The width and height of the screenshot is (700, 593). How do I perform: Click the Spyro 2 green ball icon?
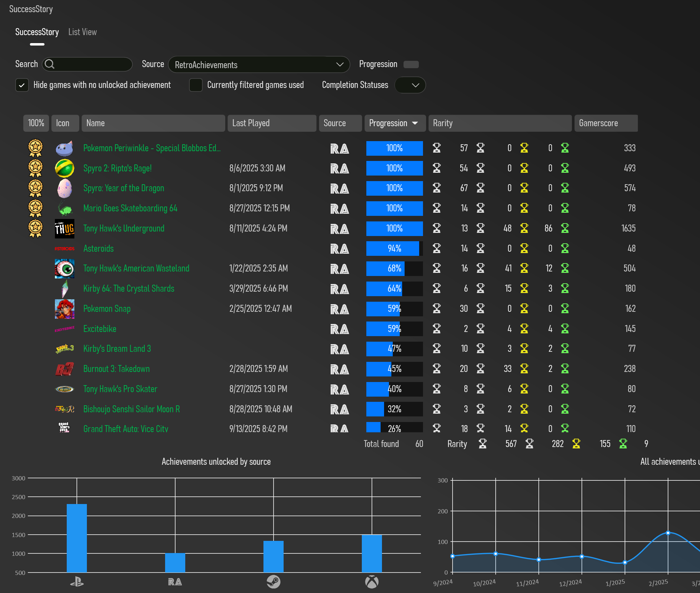tap(64, 168)
